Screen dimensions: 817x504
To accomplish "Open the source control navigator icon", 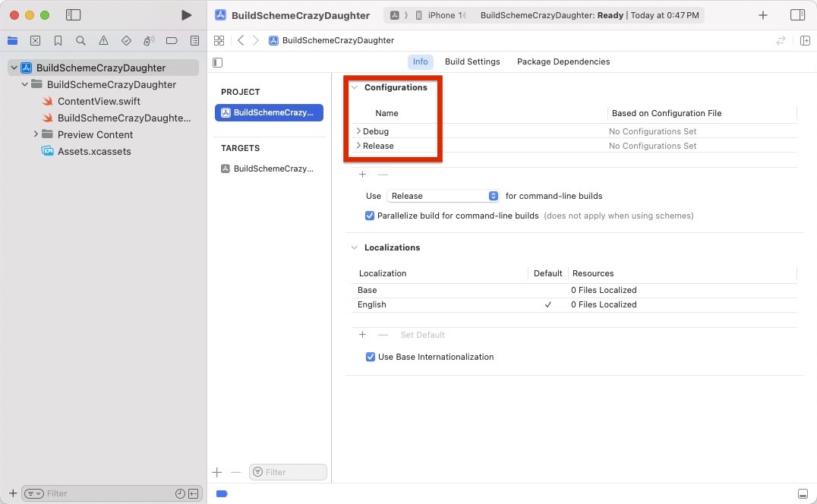I will tap(35, 40).
